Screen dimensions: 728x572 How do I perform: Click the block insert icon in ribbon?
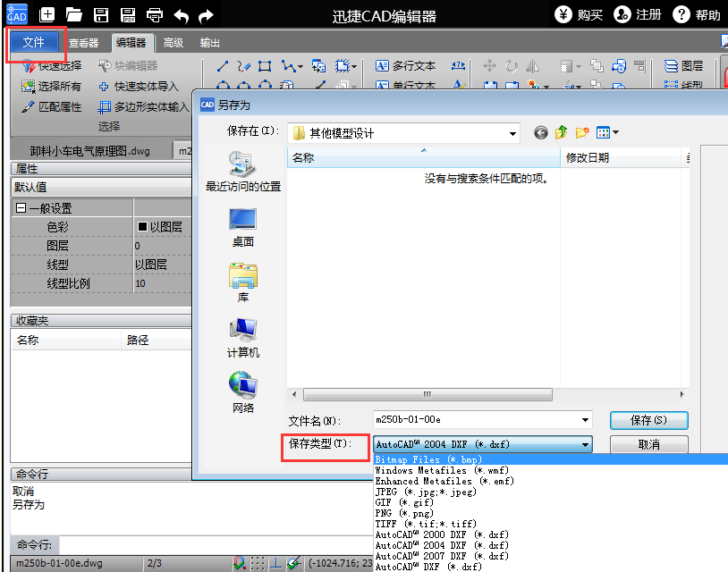pyautogui.click(x=318, y=66)
